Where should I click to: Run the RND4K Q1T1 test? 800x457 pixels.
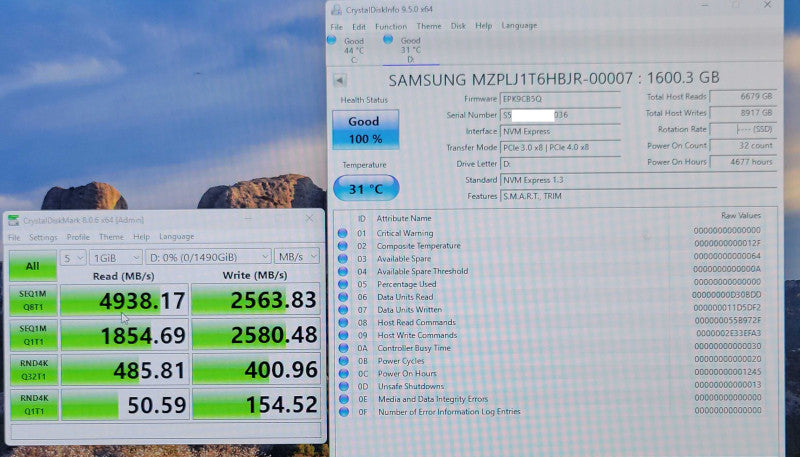(34, 405)
